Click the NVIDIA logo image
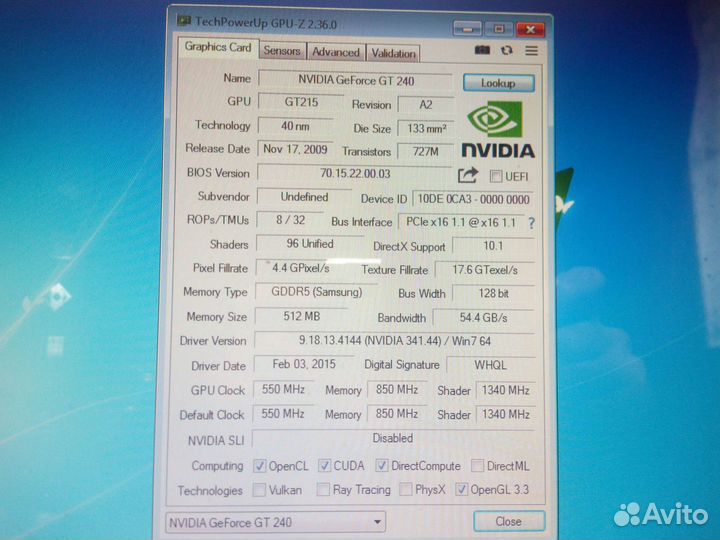This screenshot has height=540, width=720. 497,130
